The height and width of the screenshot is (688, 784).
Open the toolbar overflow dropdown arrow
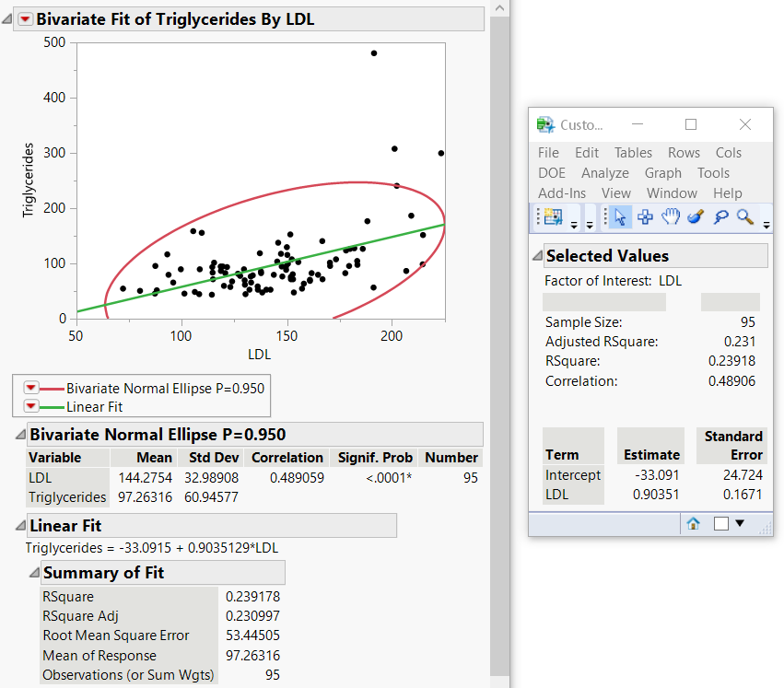[x=766, y=225]
